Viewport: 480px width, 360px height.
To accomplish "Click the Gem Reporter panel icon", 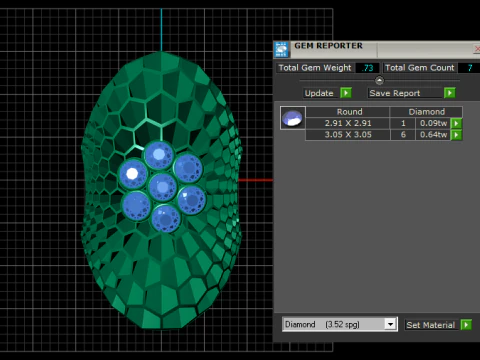I will pyautogui.click(x=281, y=50).
